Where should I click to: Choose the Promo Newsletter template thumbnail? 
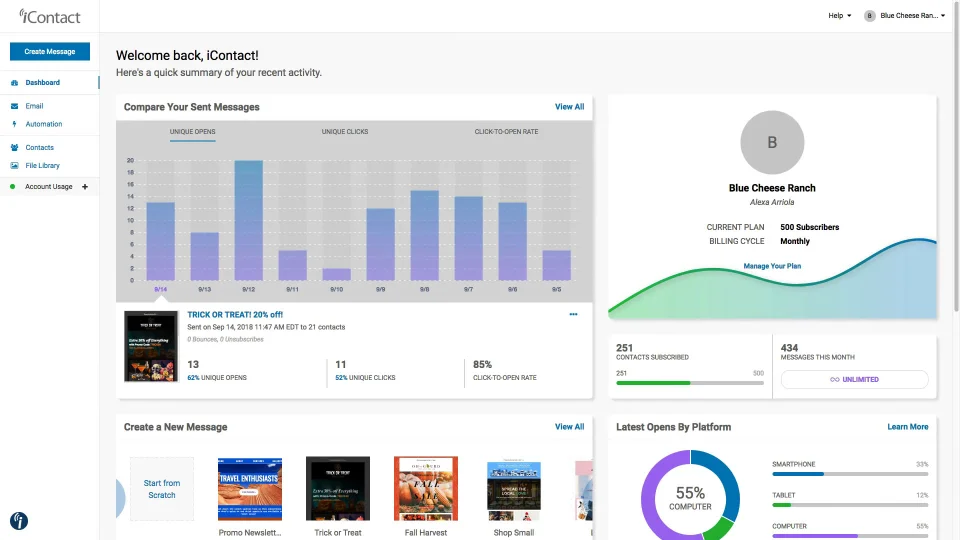pos(250,489)
